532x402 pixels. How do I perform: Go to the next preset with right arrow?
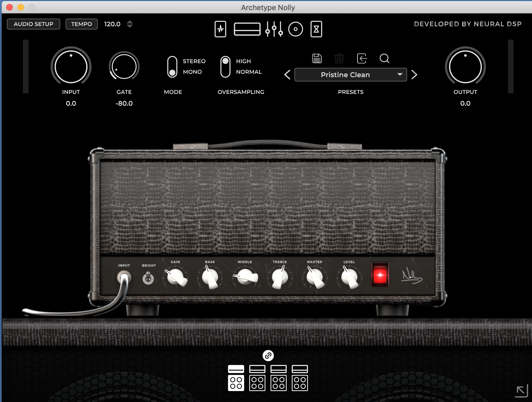pyautogui.click(x=414, y=75)
